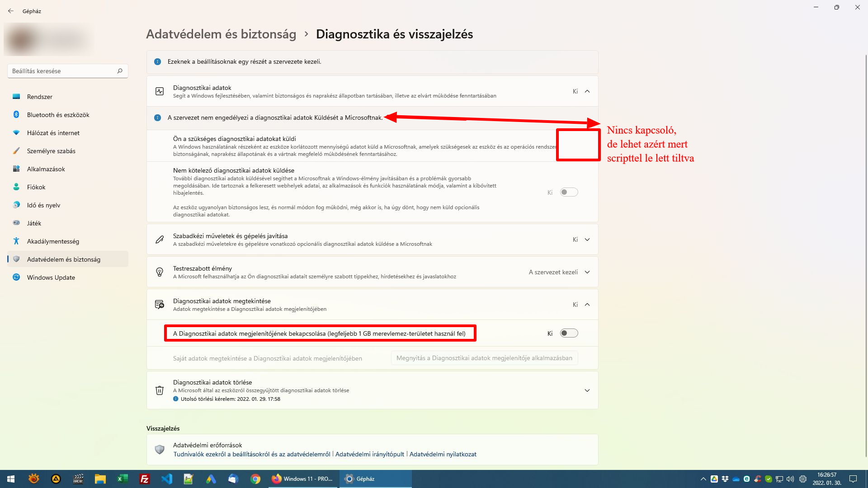Open Bluetooth és eszközök settings
Viewport: 868px width, 488px height.
(68, 115)
